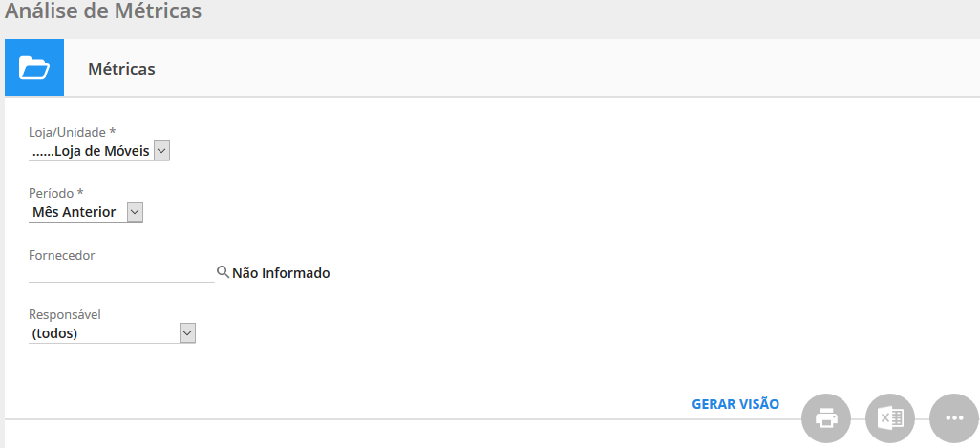
Task: Click the arrow beside Mês Anterior
Action: 135,212
